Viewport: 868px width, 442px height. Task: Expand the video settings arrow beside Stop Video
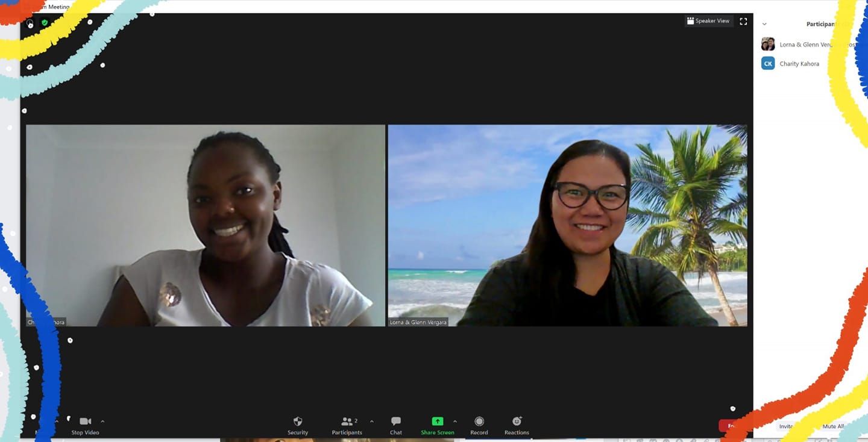pyautogui.click(x=102, y=422)
